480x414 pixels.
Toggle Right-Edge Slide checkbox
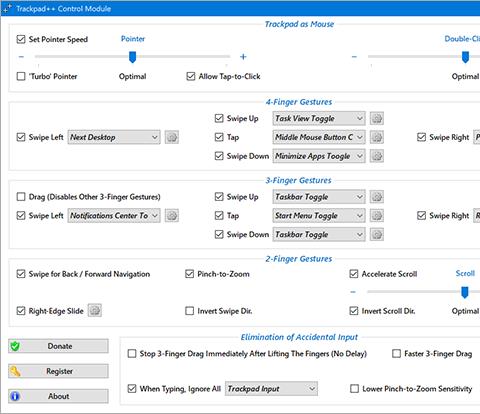21,311
